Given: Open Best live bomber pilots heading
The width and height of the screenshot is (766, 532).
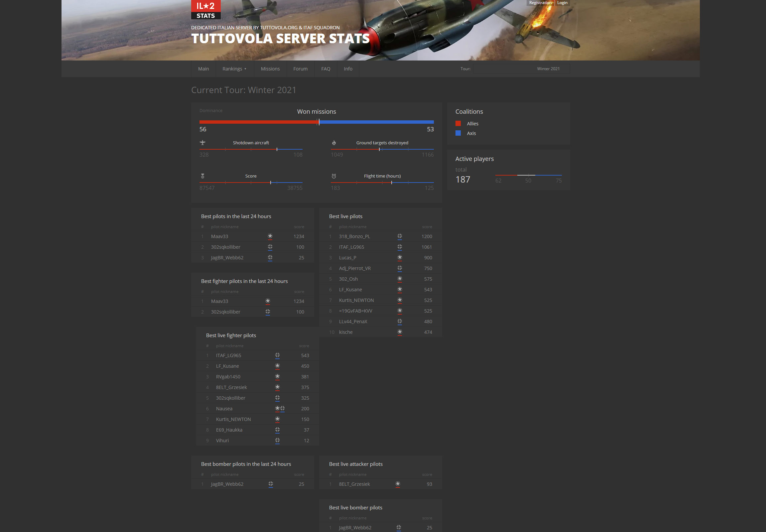Looking at the screenshot, I should (355, 508).
